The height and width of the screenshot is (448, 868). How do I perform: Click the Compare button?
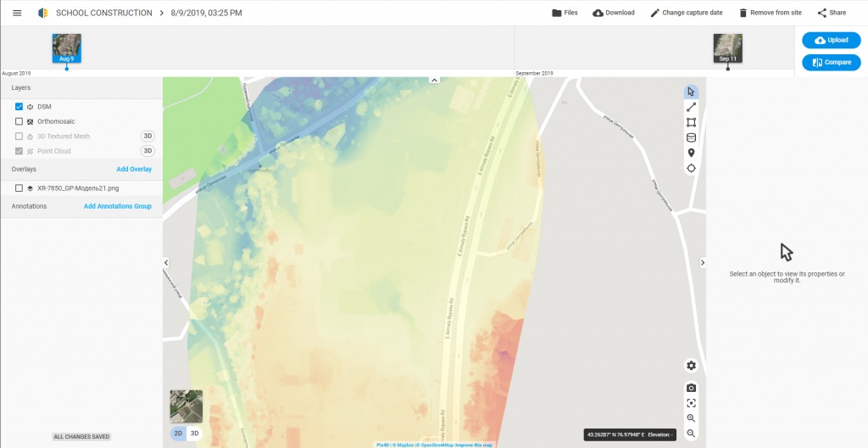[831, 62]
